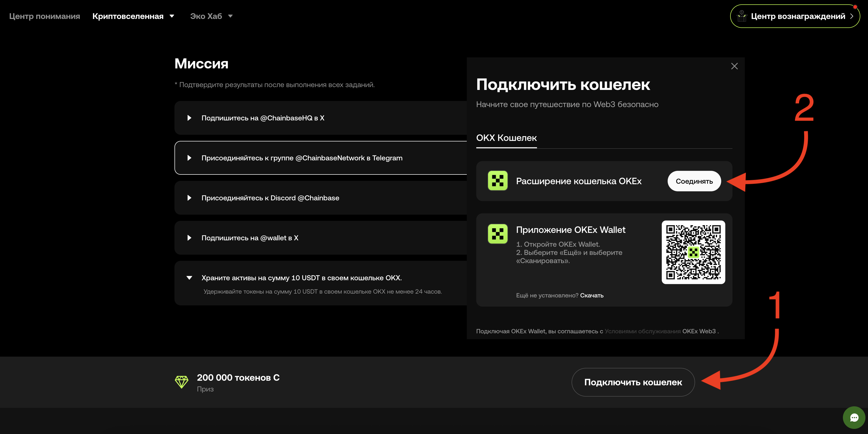This screenshot has width=868, height=434.
Task: Click the Расширение кошелька OKEx label
Action: pos(578,181)
